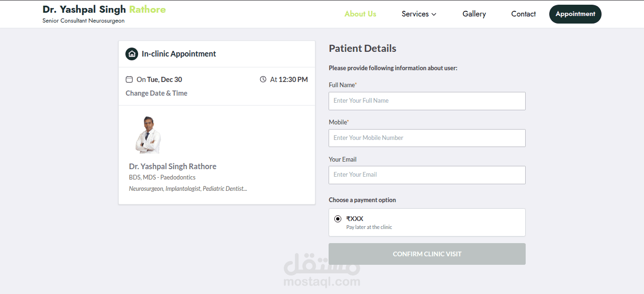The width and height of the screenshot is (644, 294).
Task: Select the Pay later at clinic radio button
Action: pos(338,219)
